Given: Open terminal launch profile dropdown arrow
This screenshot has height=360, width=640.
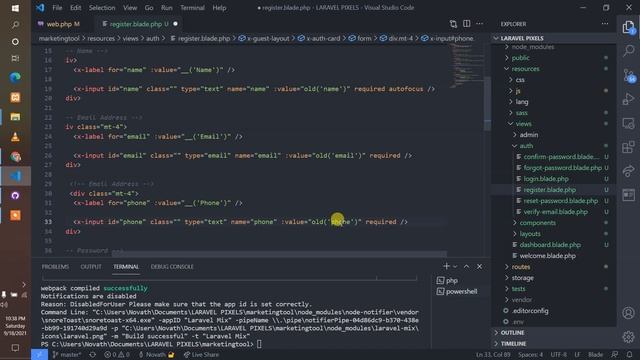Looking at the screenshot, I should (455, 267).
